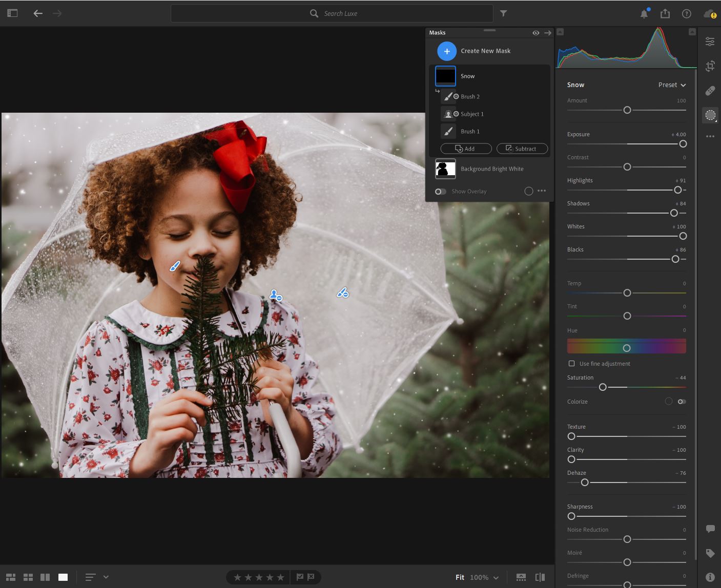Click Create New Mask button

[x=447, y=51]
